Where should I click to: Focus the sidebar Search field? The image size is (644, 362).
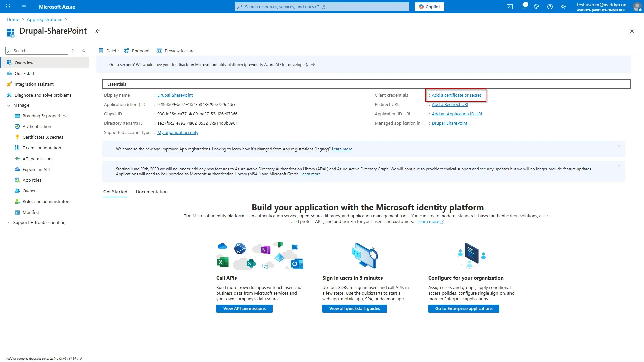[x=37, y=51]
